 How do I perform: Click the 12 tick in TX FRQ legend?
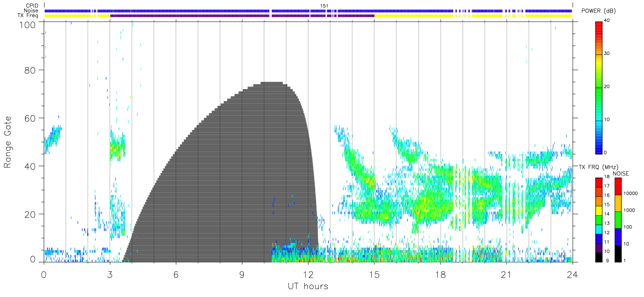606,233
